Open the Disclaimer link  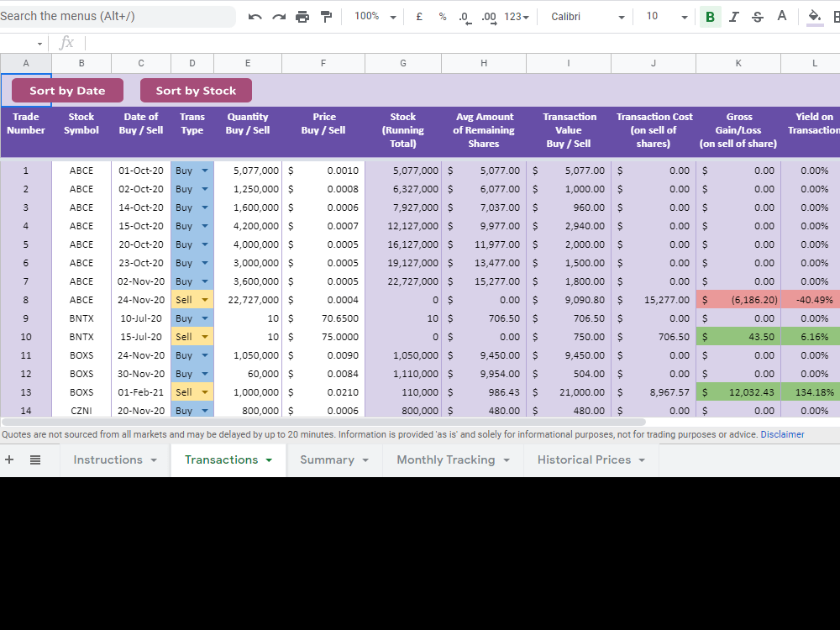click(782, 434)
